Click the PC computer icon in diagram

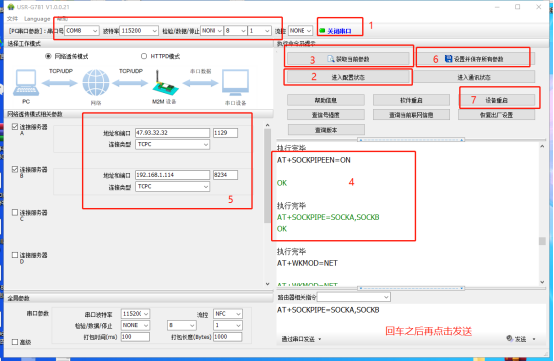click(x=26, y=83)
